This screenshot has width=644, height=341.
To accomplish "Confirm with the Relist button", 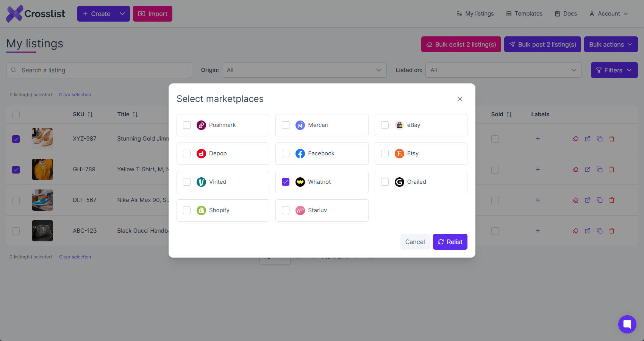I will coord(450,242).
